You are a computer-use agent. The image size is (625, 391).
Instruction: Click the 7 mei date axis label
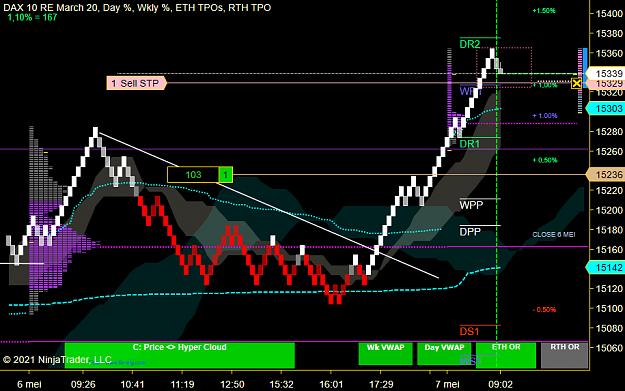[x=447, y=385]
